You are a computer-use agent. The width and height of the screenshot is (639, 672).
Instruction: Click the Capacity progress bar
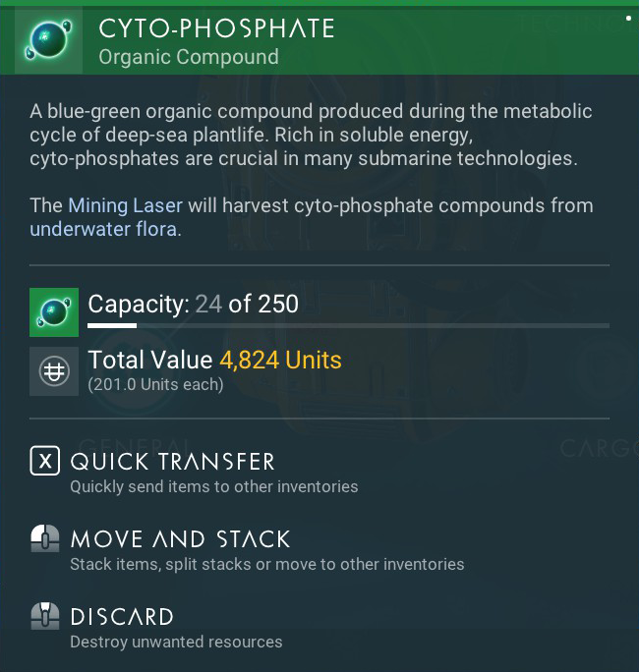tap(348, 325)
